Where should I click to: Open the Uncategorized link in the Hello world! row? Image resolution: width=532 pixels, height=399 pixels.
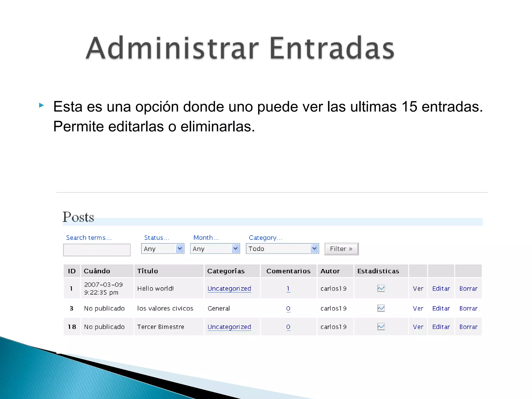click(x=229, y=289)
